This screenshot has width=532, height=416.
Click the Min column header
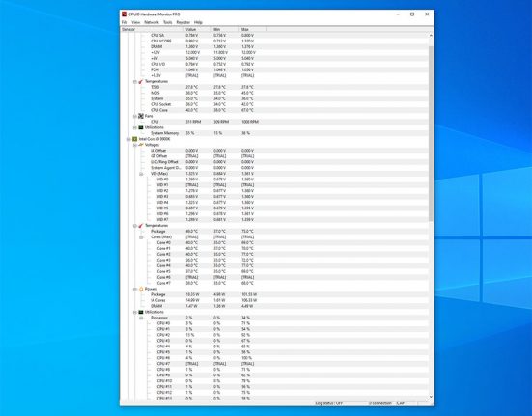(x=226, y=30)
